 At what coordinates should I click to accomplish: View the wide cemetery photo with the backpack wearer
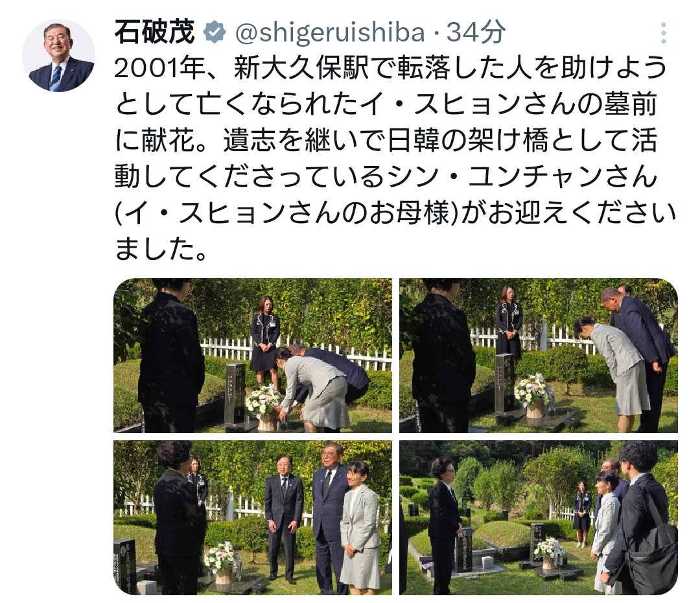539,517
